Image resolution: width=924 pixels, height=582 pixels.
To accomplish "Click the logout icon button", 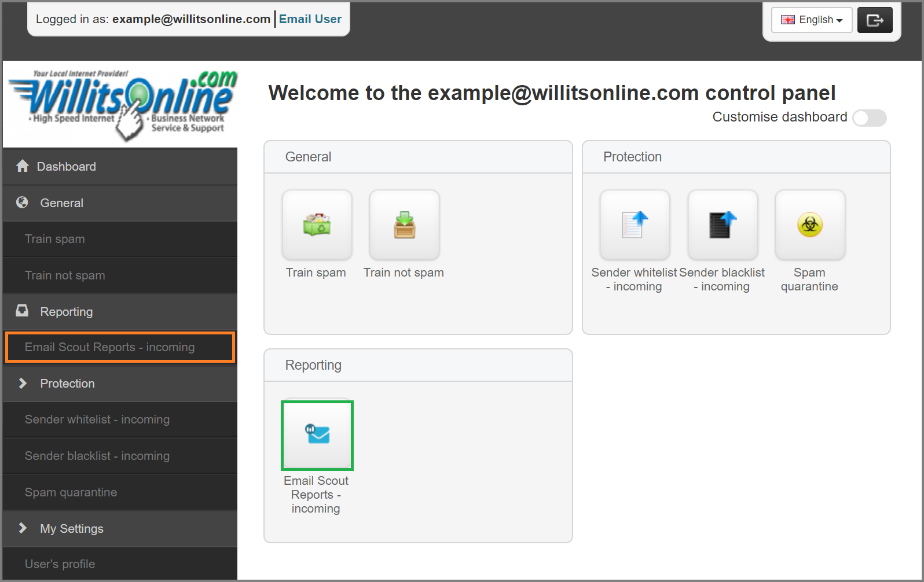I will pos(875,20).
